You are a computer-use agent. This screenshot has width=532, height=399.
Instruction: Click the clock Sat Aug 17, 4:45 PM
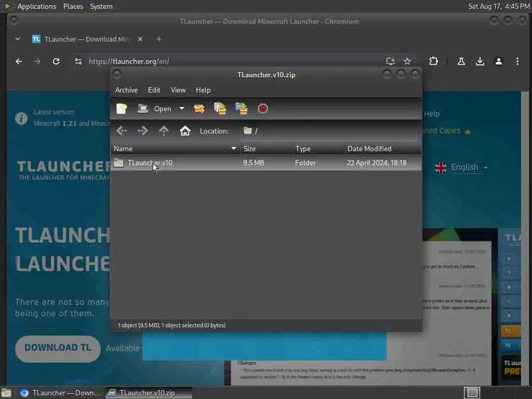coord(499,6)
